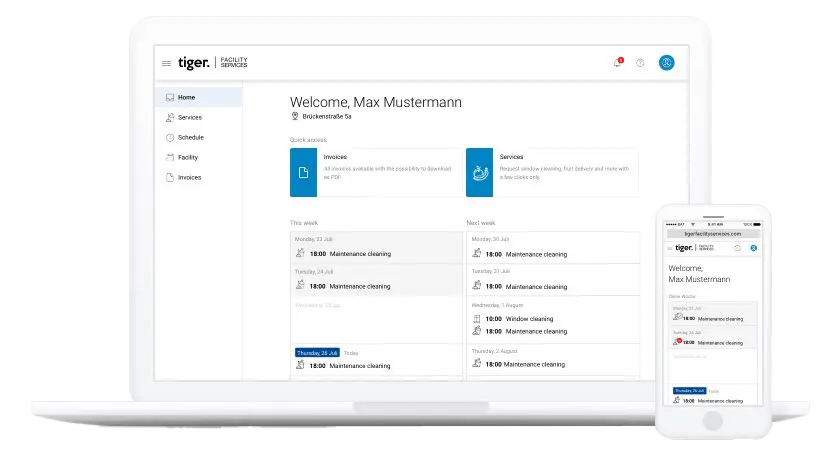Open Invoices in the left navigation
The image size is (840, 460).
click(x=189, y=177)
